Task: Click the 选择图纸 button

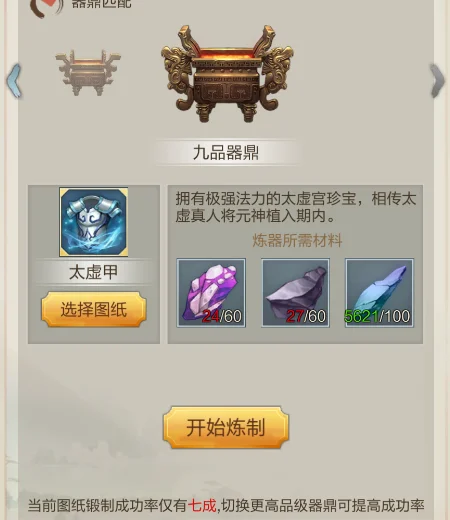Action: pyautogui.click(x=94, y=309)
